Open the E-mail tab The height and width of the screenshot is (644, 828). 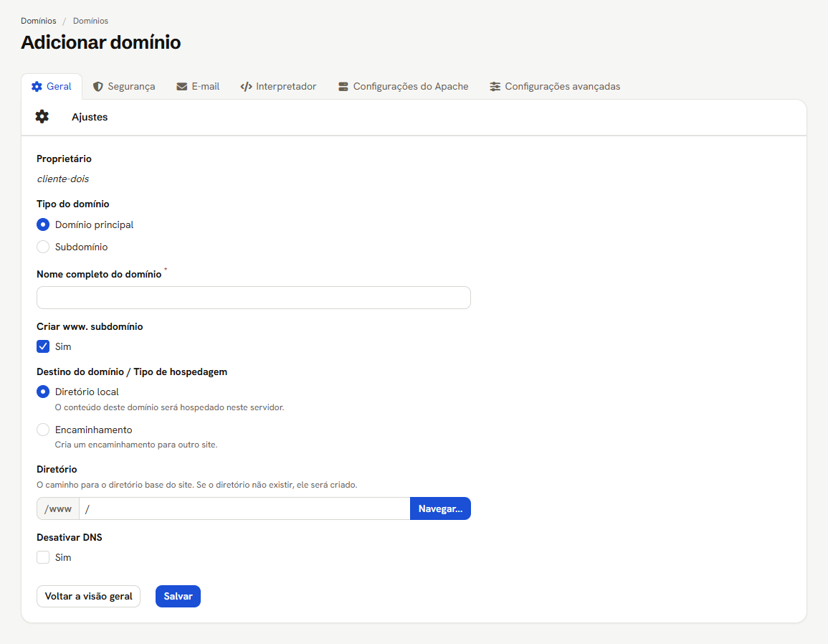click(x=198, y=87)
